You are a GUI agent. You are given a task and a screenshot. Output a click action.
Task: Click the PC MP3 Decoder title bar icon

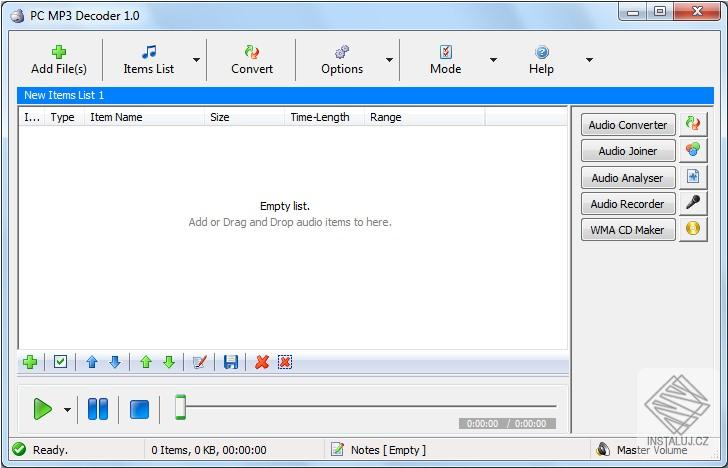(17, 16)
